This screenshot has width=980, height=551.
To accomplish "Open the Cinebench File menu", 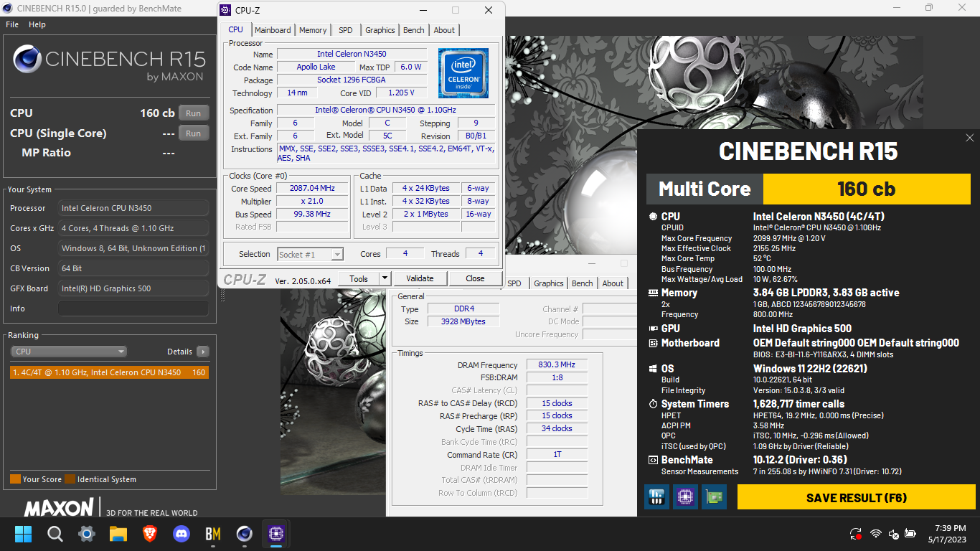I will click(x=12, y=24).
